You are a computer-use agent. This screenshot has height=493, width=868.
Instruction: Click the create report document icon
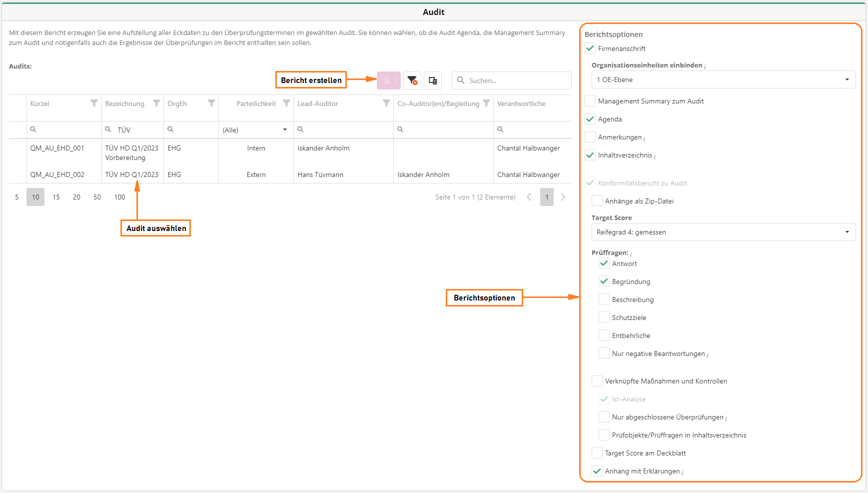[x=387, y=80]
